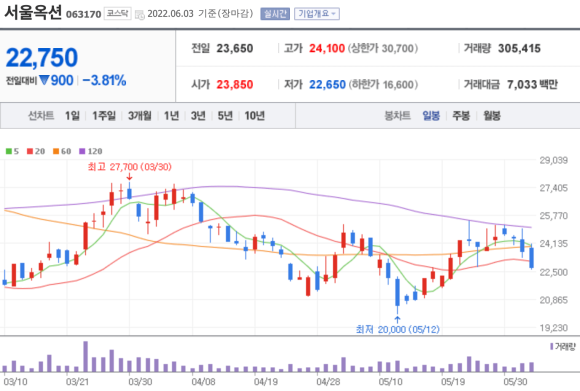
Task: Switch to the 1년 chart period
Action: pos(171,116)
